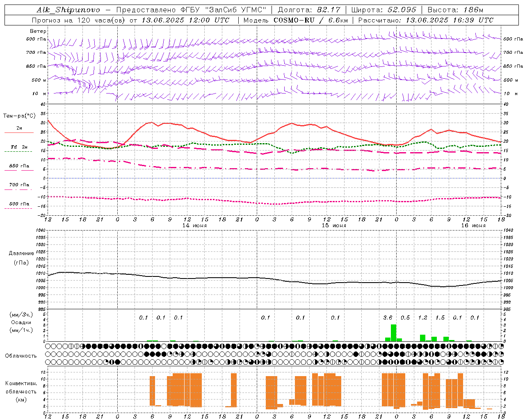Viewport: 525px width, 420px height.
Task: Click the Облачность cloud cover label
Action: pyautogui.click(x=21, y=356)
